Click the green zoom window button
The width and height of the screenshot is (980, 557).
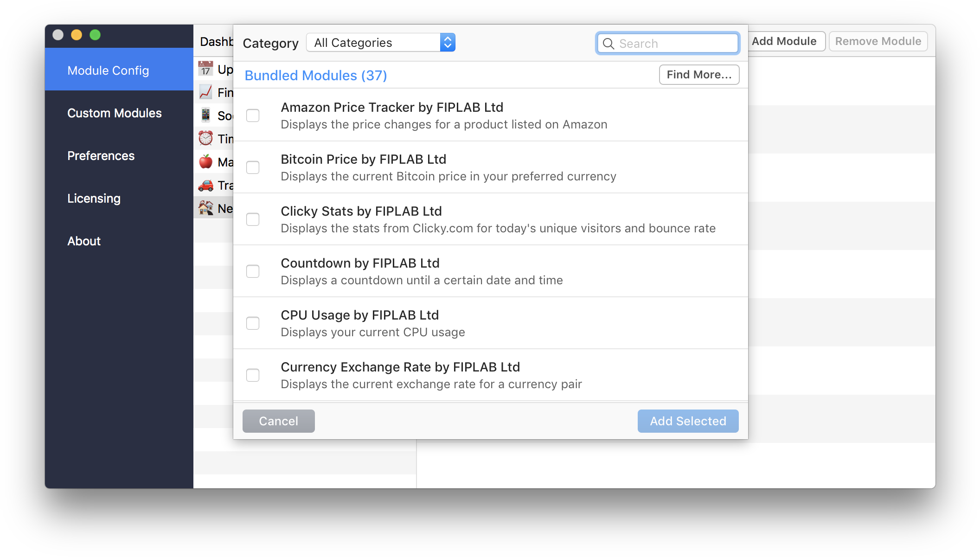point(95,35)
